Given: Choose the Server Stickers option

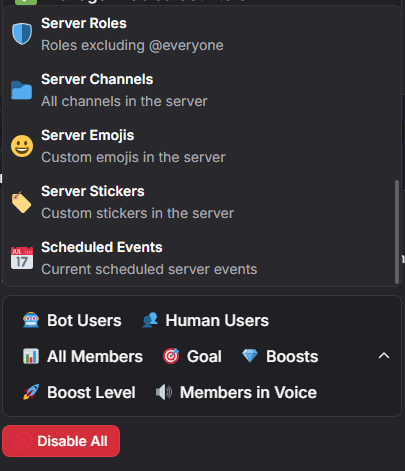Looking at the screenshot, I should pyautogui.click(x=200, y=202).
